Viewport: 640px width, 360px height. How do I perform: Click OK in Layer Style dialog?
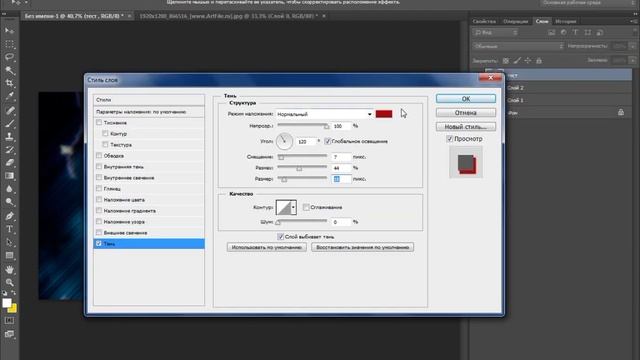(466, 99)
